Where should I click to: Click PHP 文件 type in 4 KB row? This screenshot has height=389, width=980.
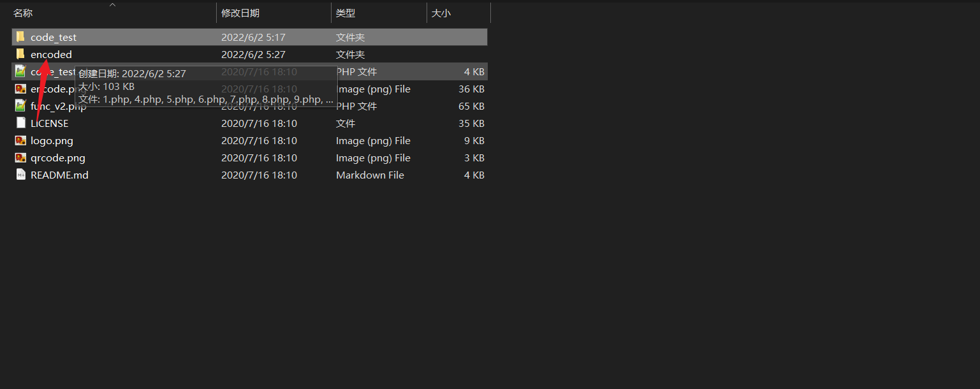point(356,72)
